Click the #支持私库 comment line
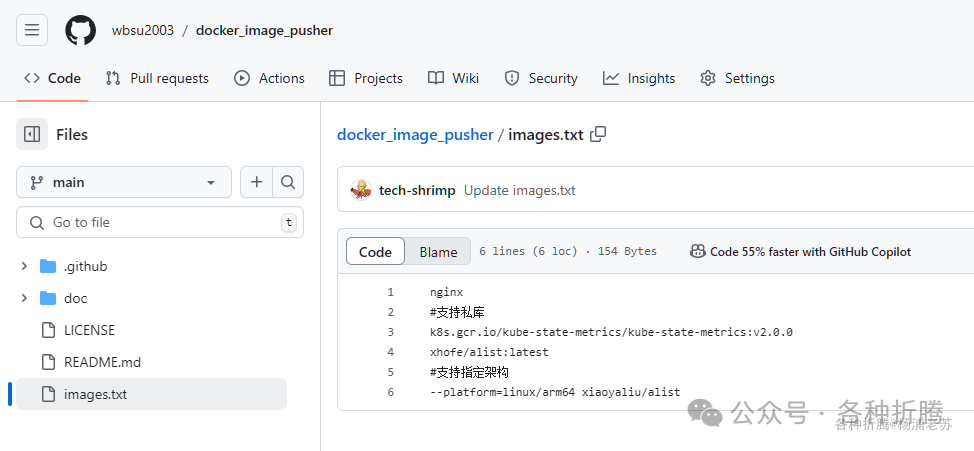974x451 pixels. click(457, 312)
